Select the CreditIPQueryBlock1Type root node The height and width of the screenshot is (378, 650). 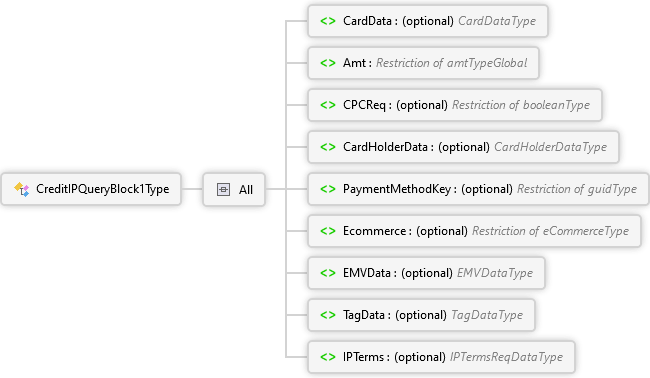click(91, 189)
